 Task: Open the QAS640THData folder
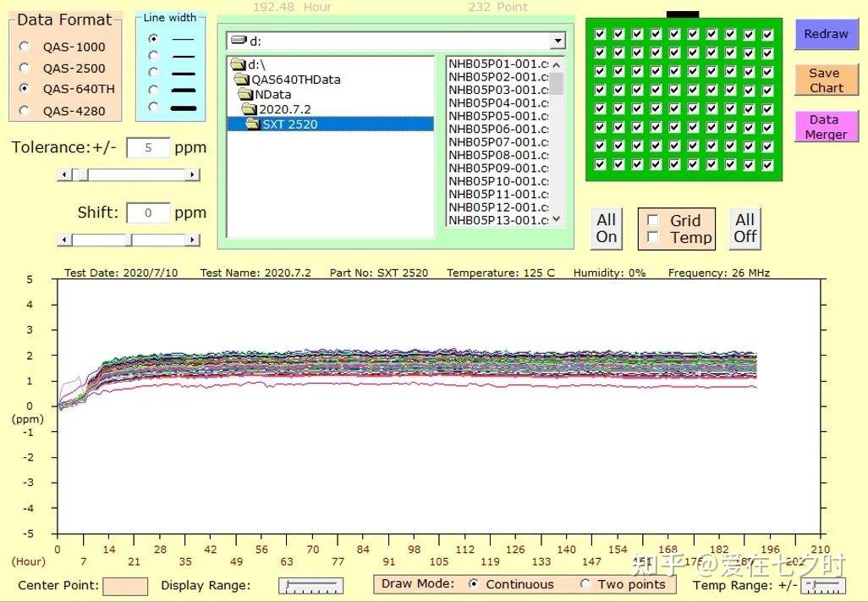coord(288,80)
